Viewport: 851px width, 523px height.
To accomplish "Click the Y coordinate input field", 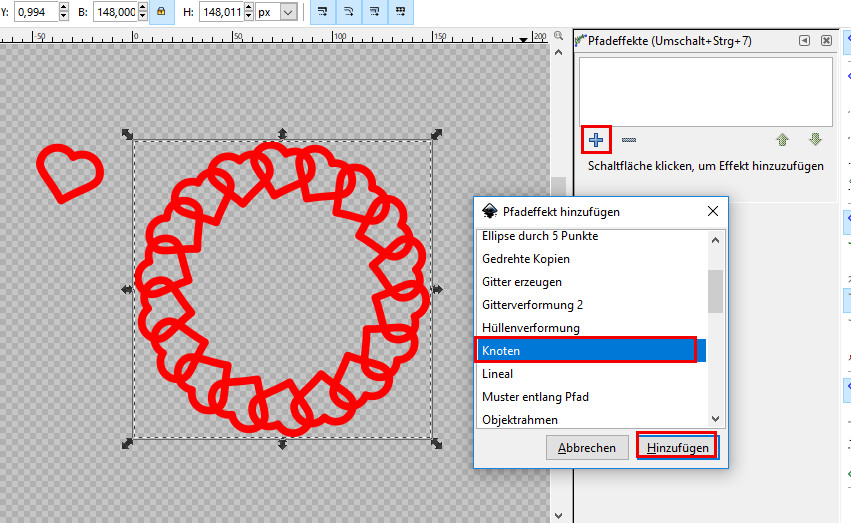I will tap(36, 12).
